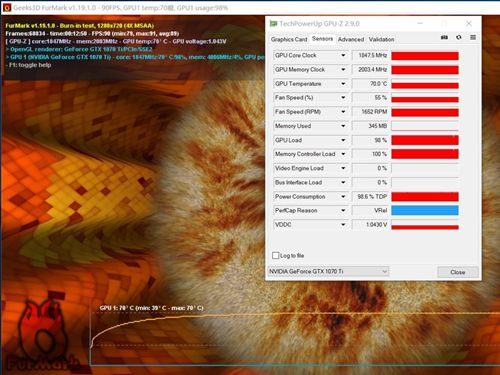This screenshot has width=500, height=375.
Task: Click the GPU-Z refresh icon
Action: pos(459,37)
